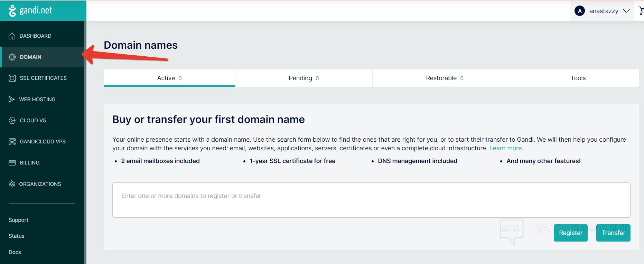Image resolution: width=644 pixels, height=264 pixels.
Task: Click the anastazzy avatar circle
Action: tap(580, 11)
